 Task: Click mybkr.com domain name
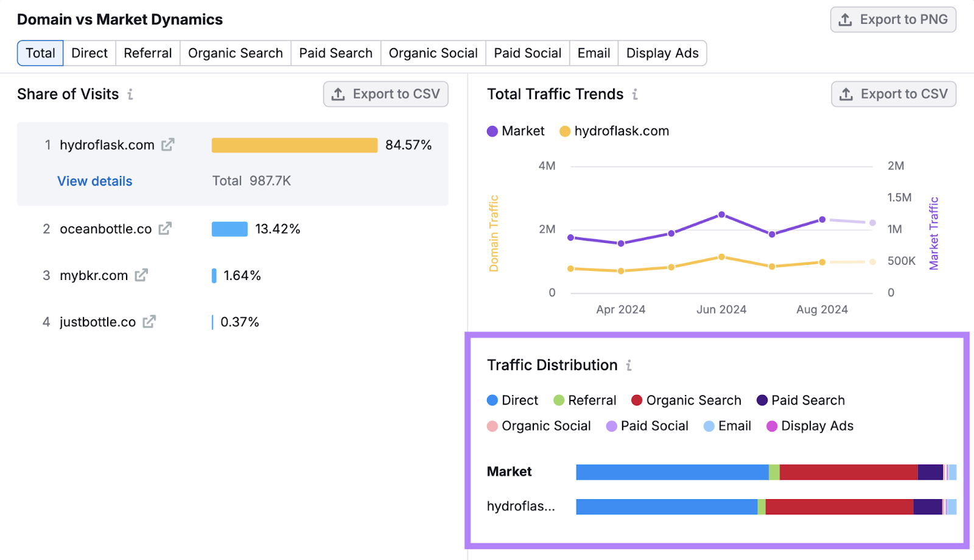[94, 275]
